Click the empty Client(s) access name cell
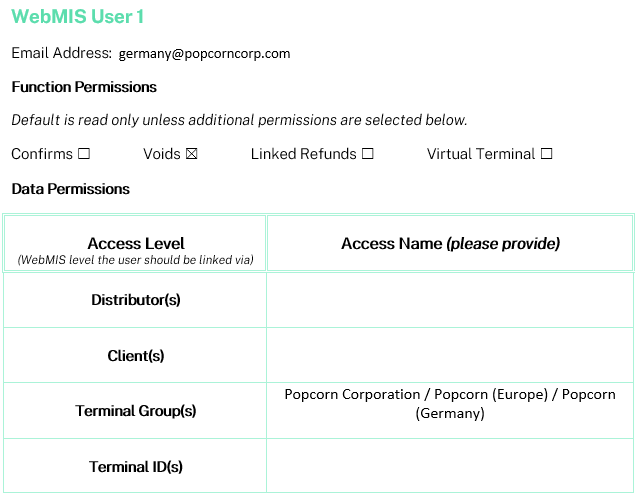Image resolution: width=637 pixels, height=496 pixels. pyautogui.click(x=450, y=355)
